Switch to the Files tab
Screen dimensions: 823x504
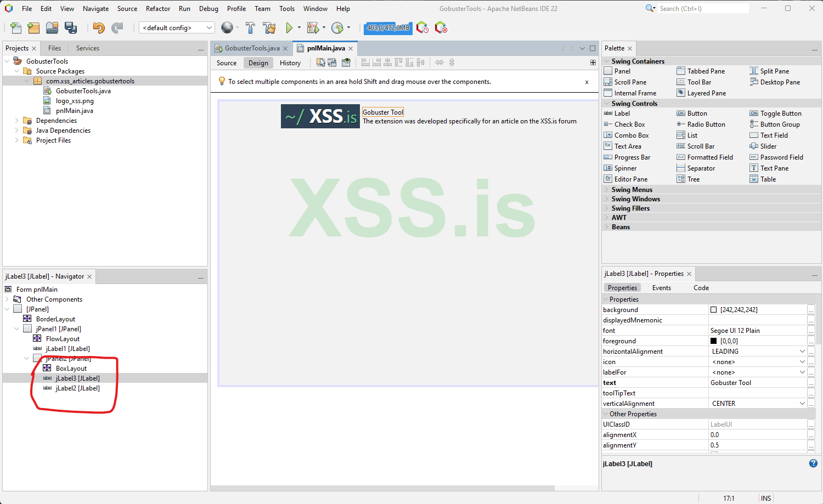coord(55,48)
